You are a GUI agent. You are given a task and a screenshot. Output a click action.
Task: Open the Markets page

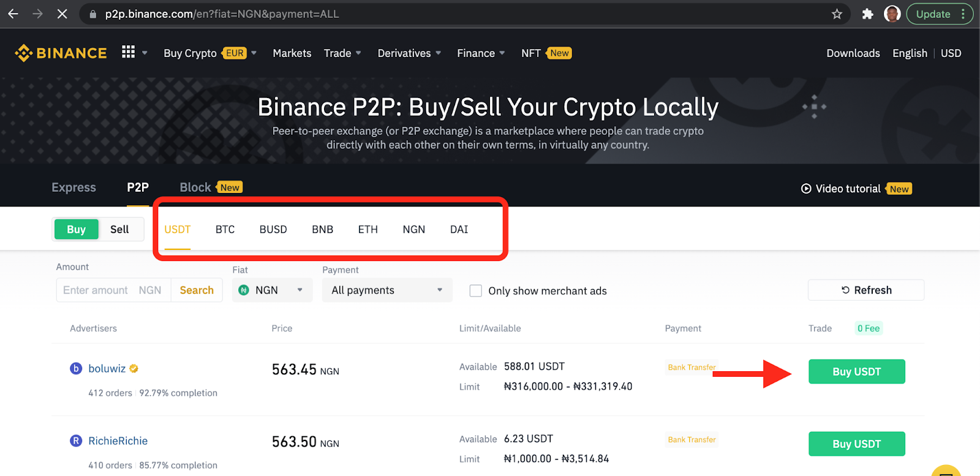[292, 53]
